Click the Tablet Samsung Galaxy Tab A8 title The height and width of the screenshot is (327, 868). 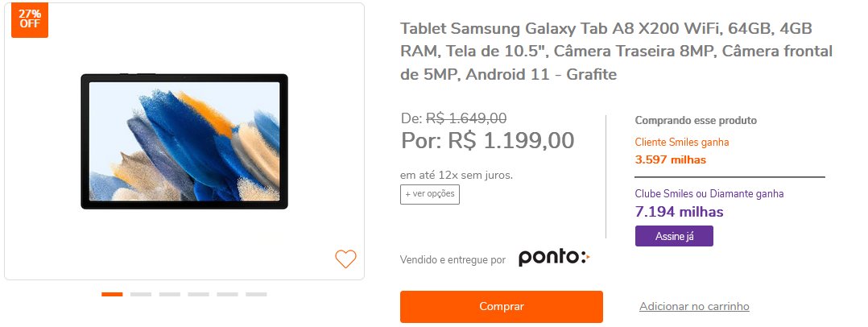click(616, 51)
